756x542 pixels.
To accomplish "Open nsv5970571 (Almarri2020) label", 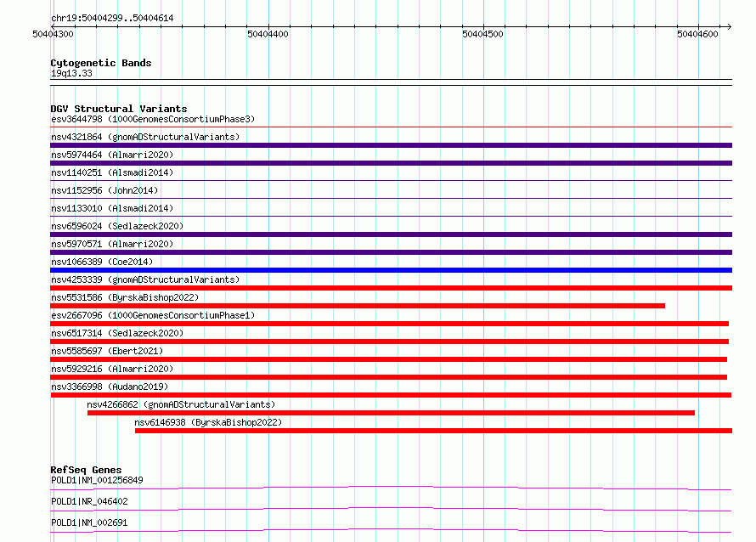I will click(x=112, y=244).
